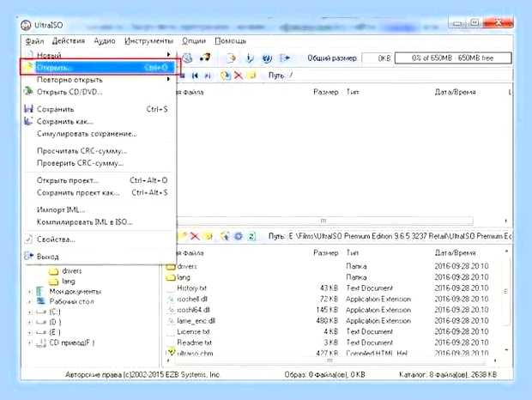Select Readme.txt in the file list
The width and height of the screenshot is (532, 400).
click(194, 342)
